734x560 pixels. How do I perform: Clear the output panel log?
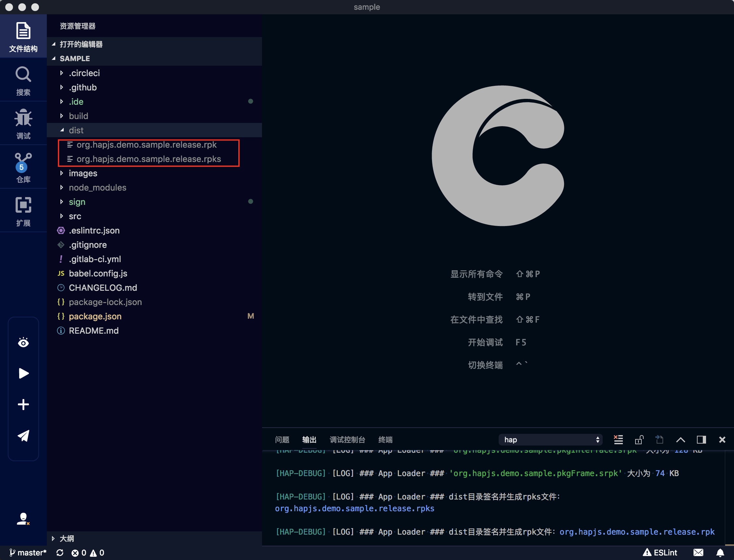point(618,440)
